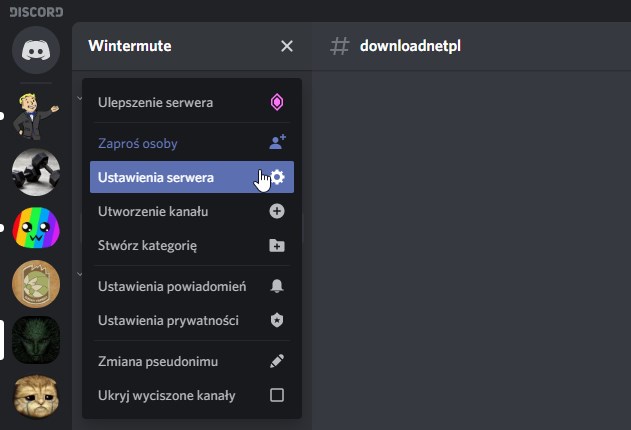Collapse the lower channel category chevron
Viewport: 631px width, 430px height.
(x=79, y=274)
